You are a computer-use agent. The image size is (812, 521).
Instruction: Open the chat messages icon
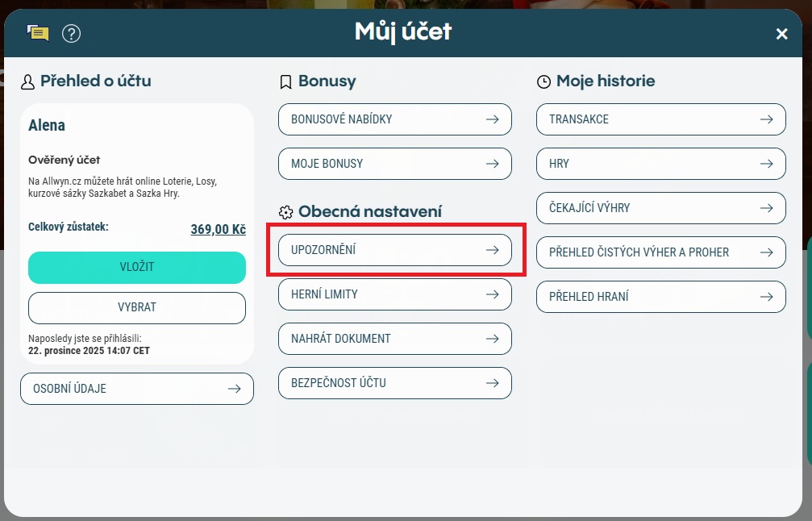click(38, 33)
